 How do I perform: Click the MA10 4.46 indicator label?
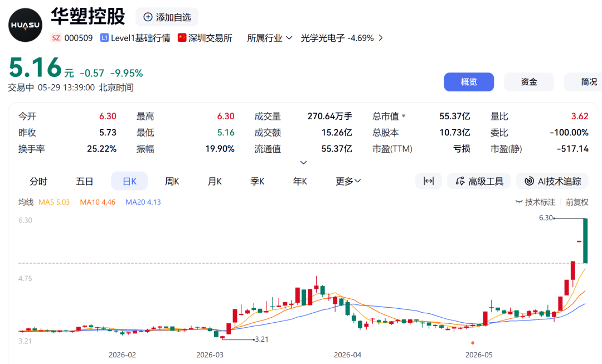click(98, 202)
